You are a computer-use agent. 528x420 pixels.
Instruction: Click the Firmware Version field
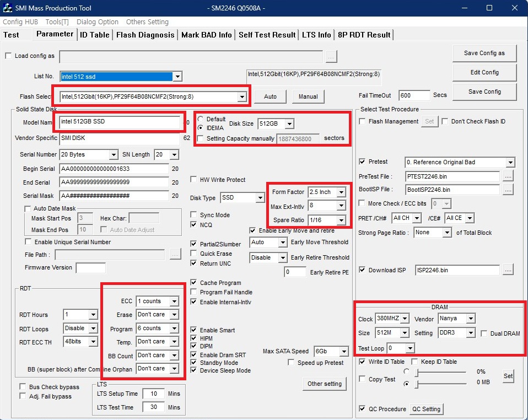90,268
